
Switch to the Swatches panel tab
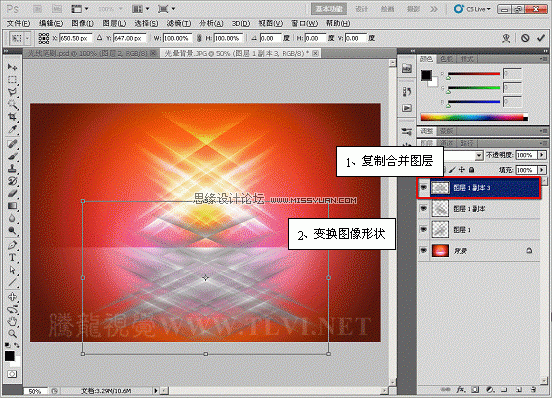[x=446, y=59]
